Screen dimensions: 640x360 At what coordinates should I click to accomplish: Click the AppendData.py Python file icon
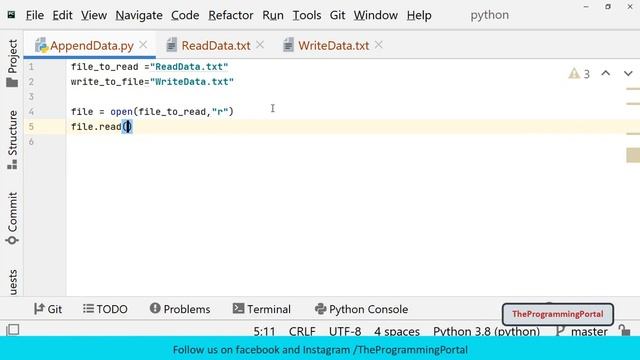(x=41, y=45)
